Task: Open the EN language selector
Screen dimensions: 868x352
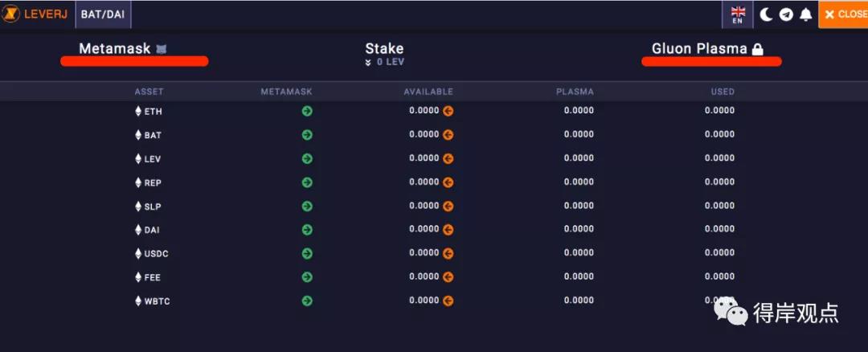Action: 737,14
